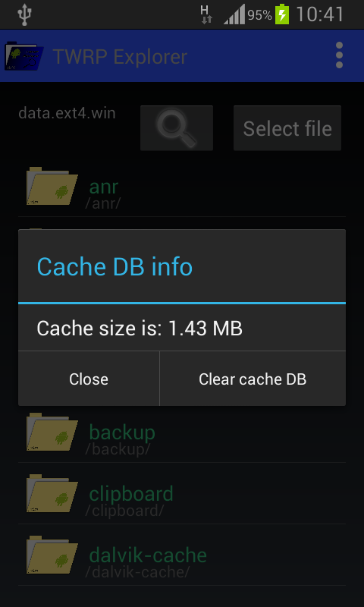Select the anr folder name entry
The width and height of the screenshot is (364, 607).
click(104, 187)
